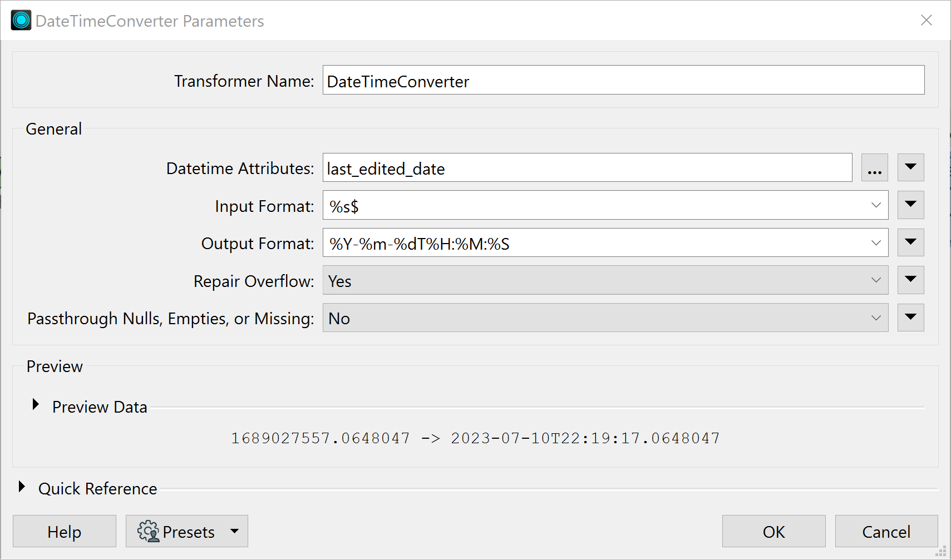
Task: Expand the Preview Data section
Action: click(36, 404)
